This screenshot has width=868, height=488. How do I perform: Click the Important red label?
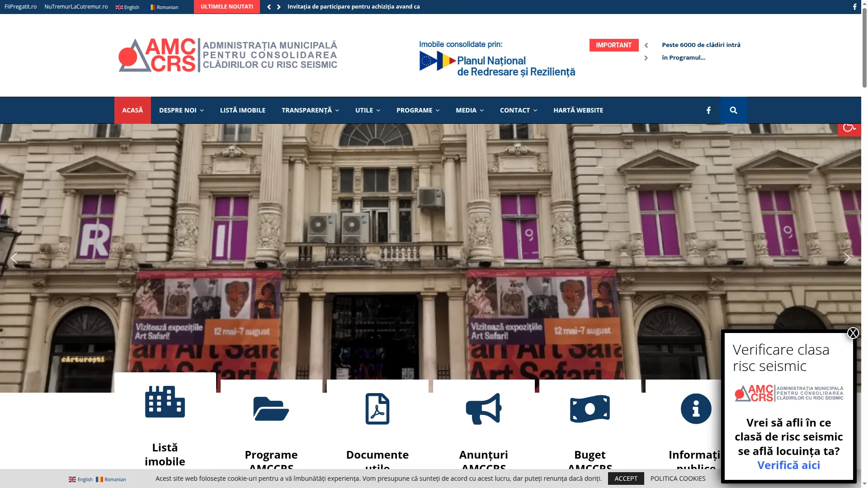[x=613, y=45]
